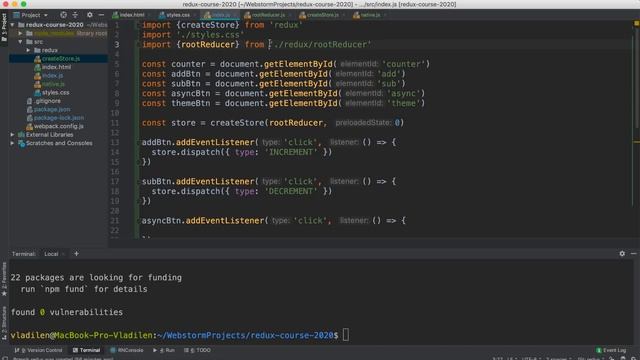The image size is (640, 360).
Task: Open .gitignore from project tree
Action: pos(47,101)
